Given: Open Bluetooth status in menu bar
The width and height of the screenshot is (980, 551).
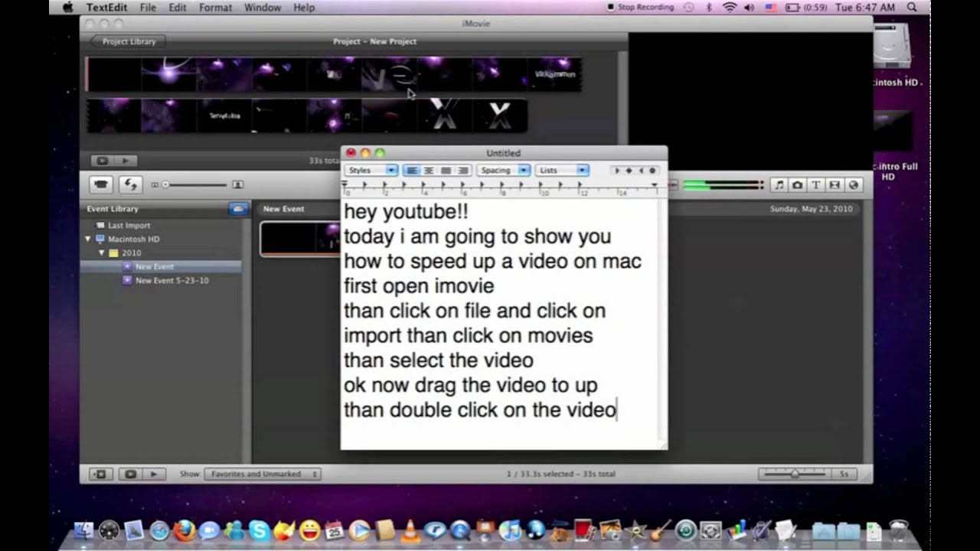Looking at the screenshot, I should point(708,7).
